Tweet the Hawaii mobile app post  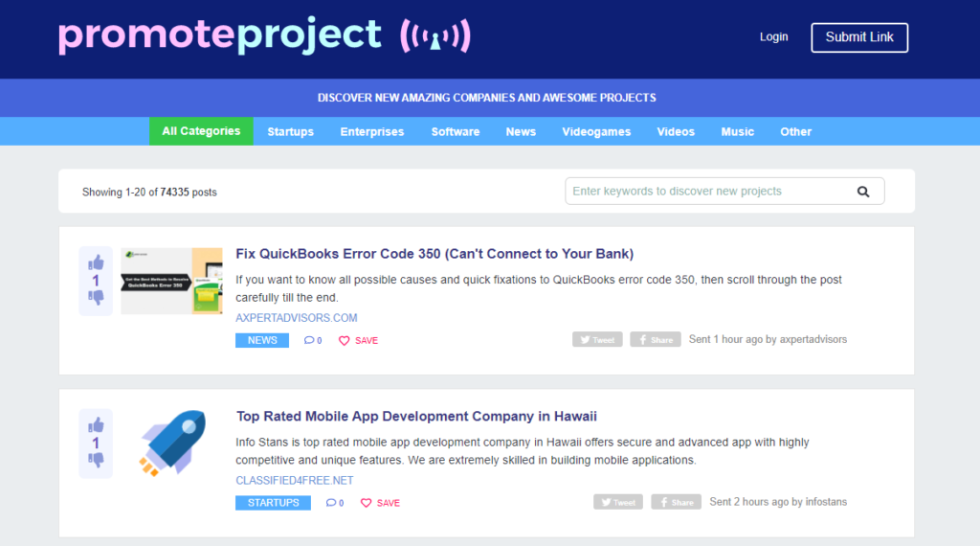[618, 502]
